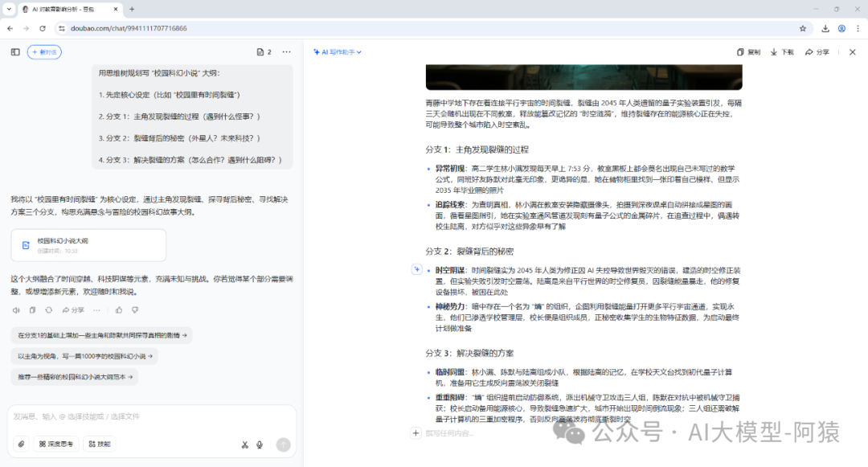The image size is (868, 467).
Task: Click the bold text 异常初现
Action: [x=449, y=169]
